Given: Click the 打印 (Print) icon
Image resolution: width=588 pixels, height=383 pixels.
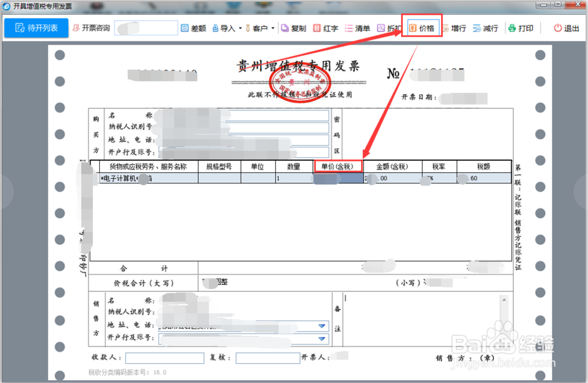Looking at the screenshot, I should pyautogui.click(x=521, y=27).
